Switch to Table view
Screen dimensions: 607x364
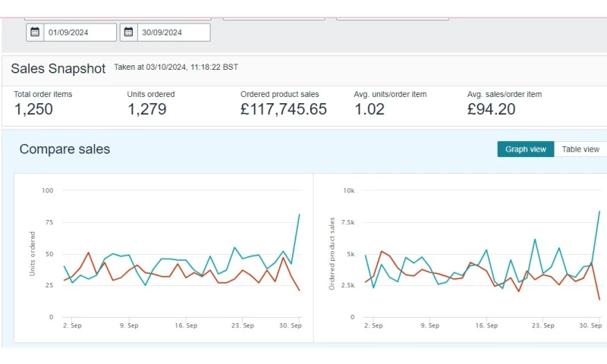(580, 149)
